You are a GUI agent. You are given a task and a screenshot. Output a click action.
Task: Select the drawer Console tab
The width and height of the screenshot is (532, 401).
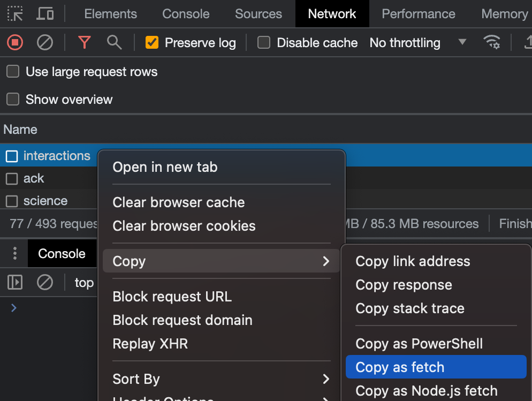point(62,253)
